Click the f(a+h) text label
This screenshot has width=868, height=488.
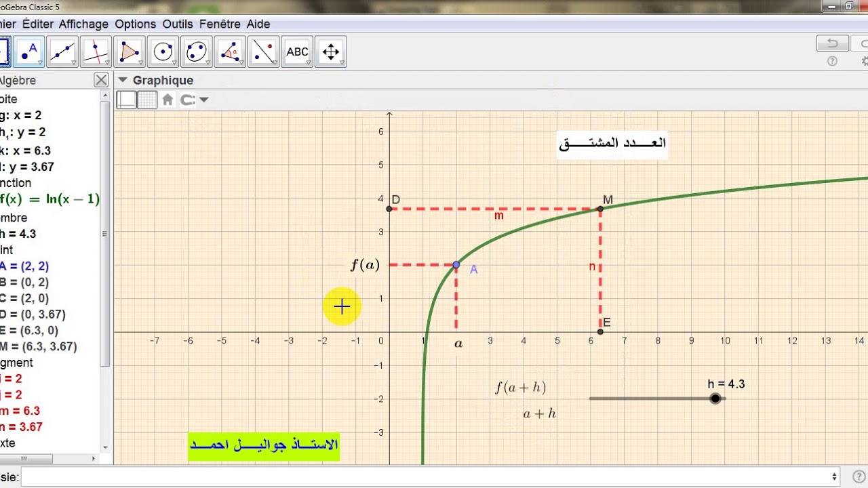[x=520, y=388]
